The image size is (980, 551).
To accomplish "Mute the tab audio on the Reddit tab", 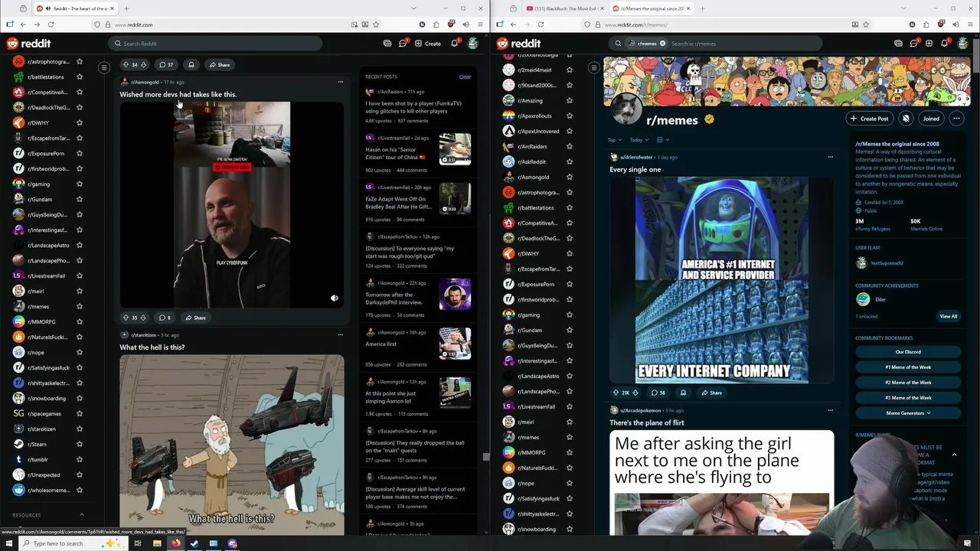I will point(49,8).
